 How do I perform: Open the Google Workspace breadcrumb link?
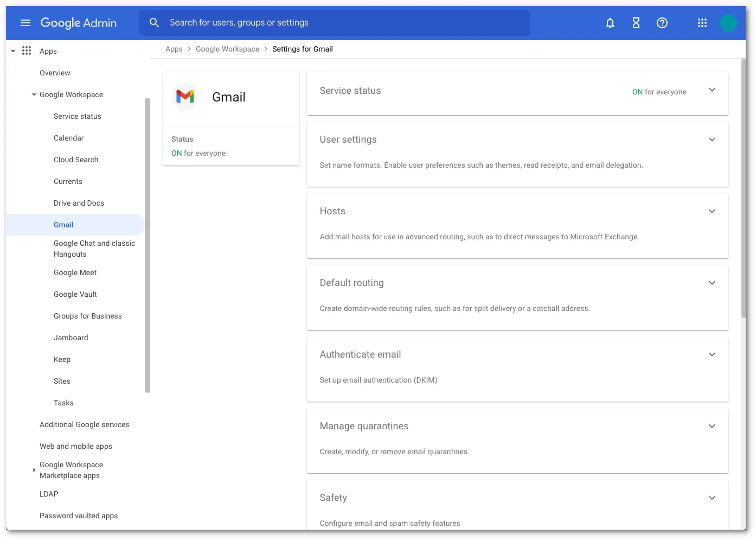(227, 49)
